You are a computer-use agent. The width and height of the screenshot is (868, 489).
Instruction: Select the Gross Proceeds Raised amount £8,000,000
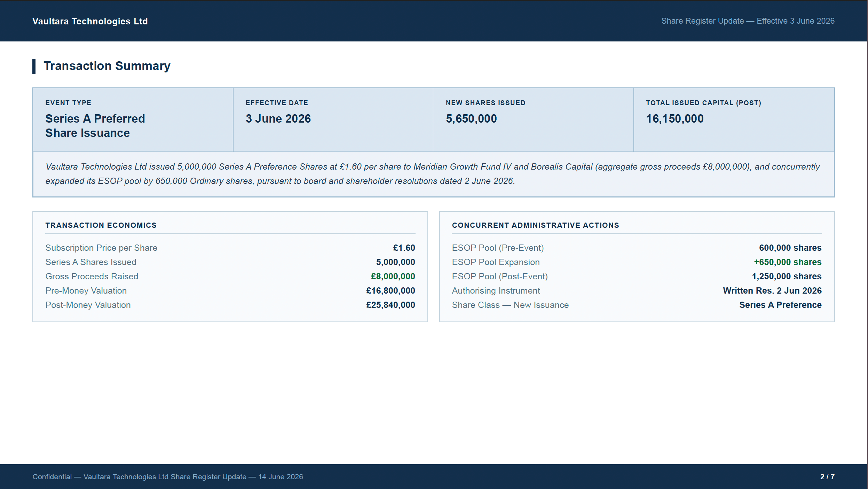[x=393, y=276]
